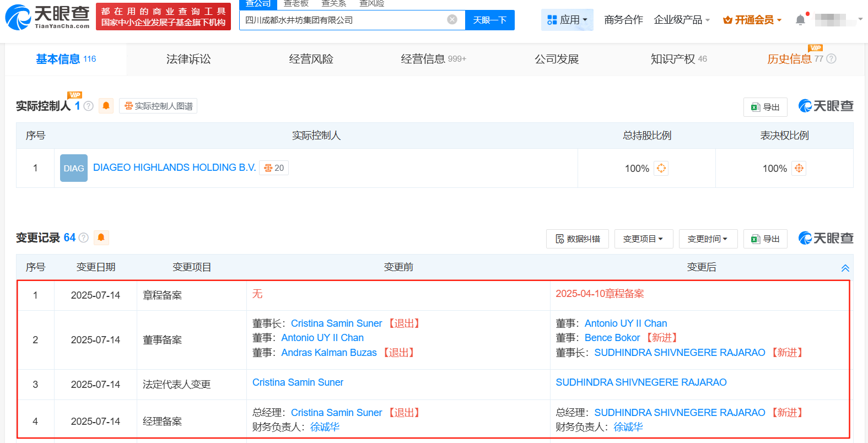Image resolution: width=868 pixels, height=443 pixels.
Task: Click 数据纠错 button
Action: point(578,239)
